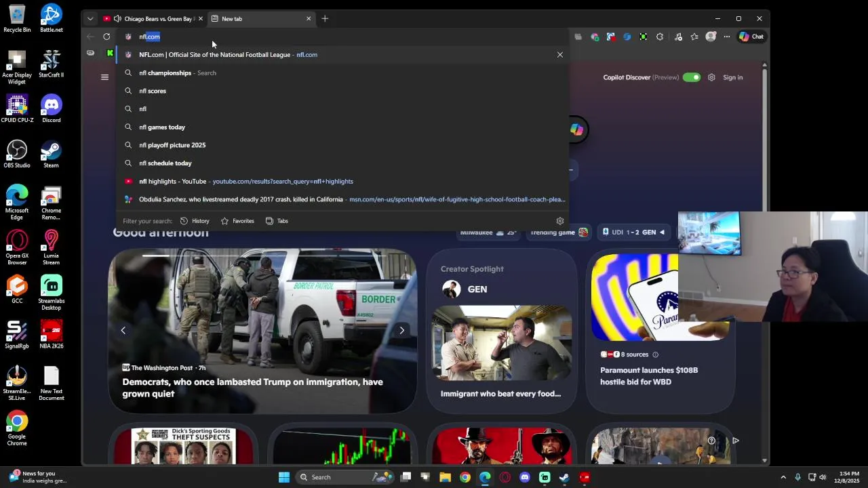
Task: Filter suggestions by Tabs
Action: coord(277,221)
